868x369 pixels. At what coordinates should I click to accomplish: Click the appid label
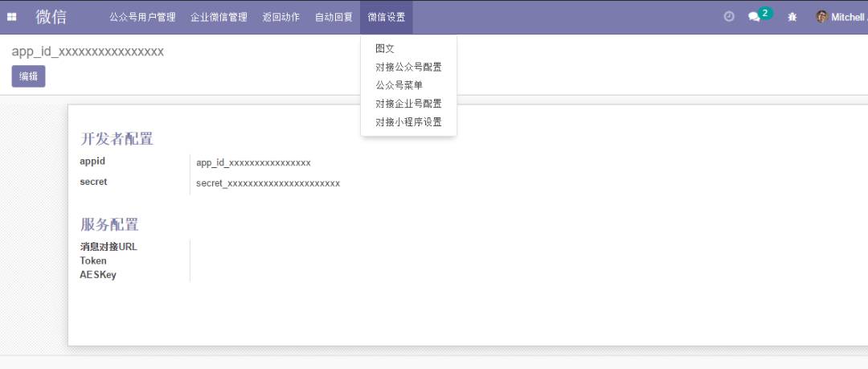click(92, 162)
